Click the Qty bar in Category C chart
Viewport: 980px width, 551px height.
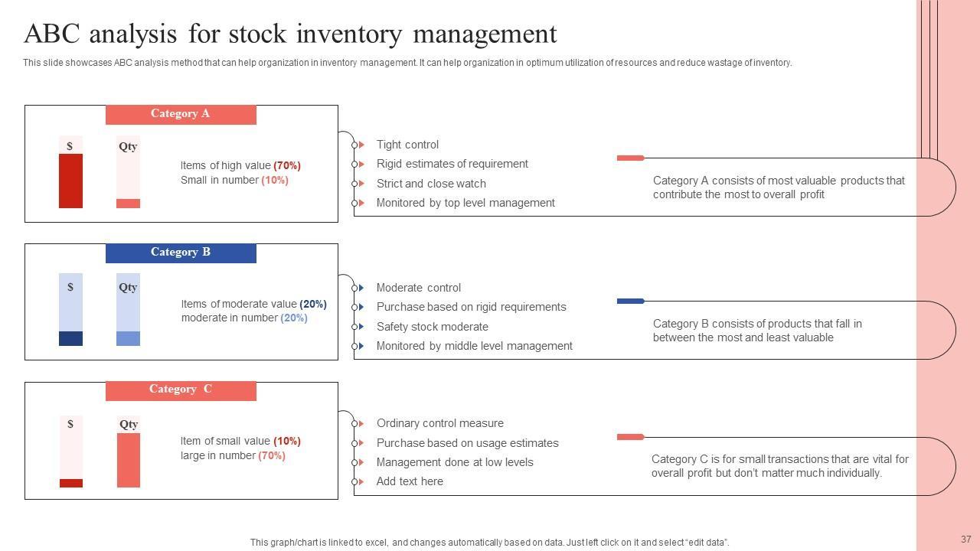[x=129, y=460]
